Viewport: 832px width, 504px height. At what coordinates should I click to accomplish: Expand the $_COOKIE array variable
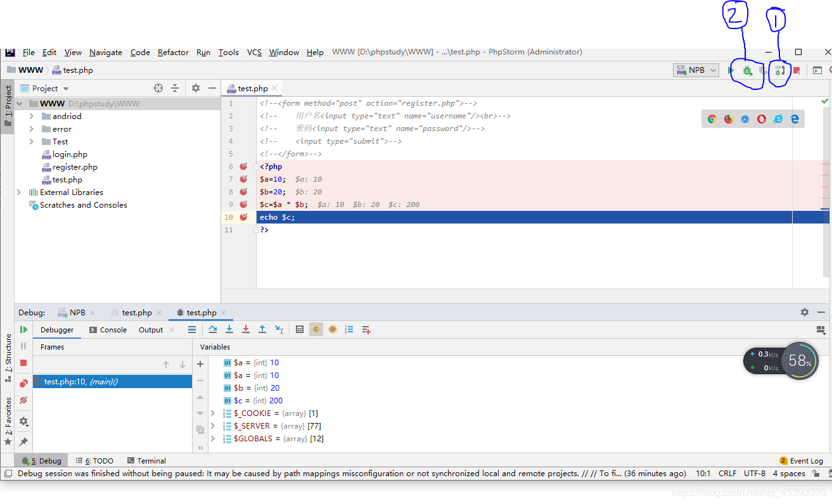tap(213, 413)
